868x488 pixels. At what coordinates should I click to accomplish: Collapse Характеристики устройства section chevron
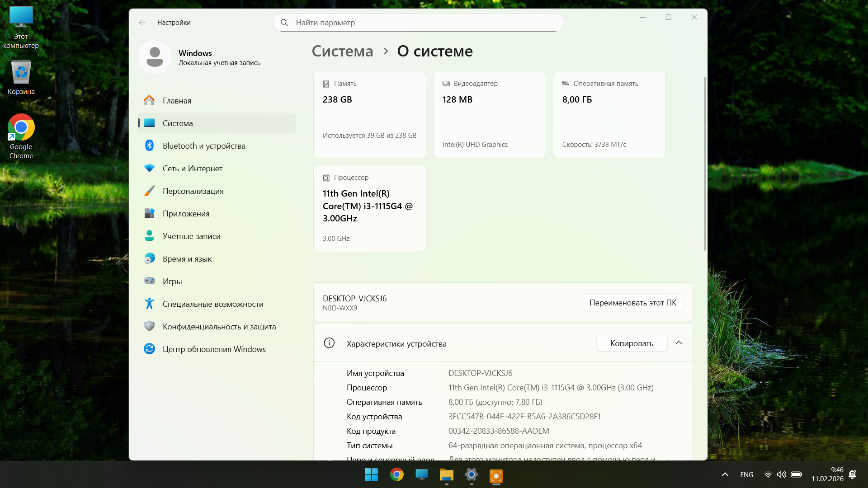point(679,343)
